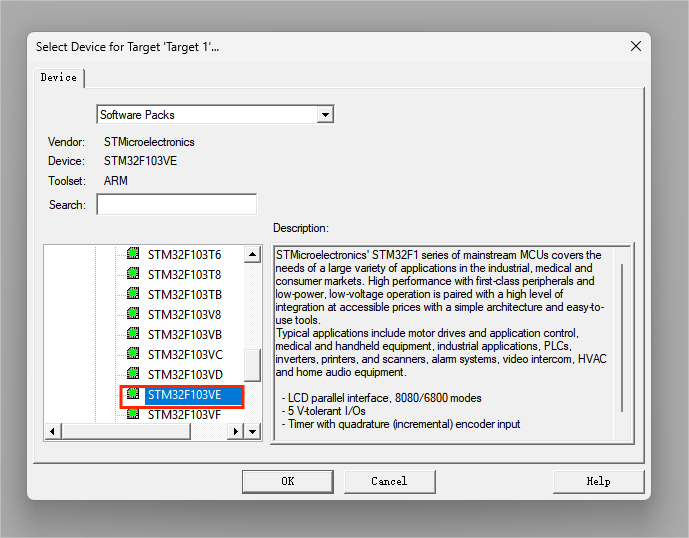
Task: Select STM32F103VC device entry
Action: 185,354
